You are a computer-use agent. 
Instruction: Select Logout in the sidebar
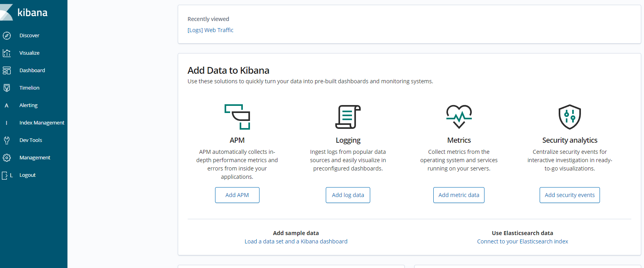[x=27, y=175]
